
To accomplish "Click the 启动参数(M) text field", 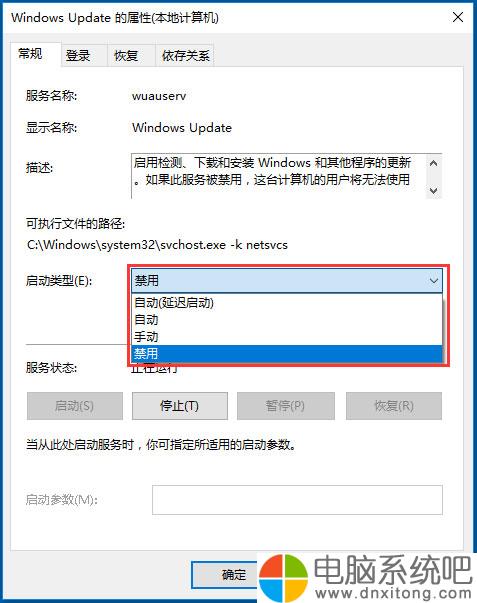I will [297, 500].
